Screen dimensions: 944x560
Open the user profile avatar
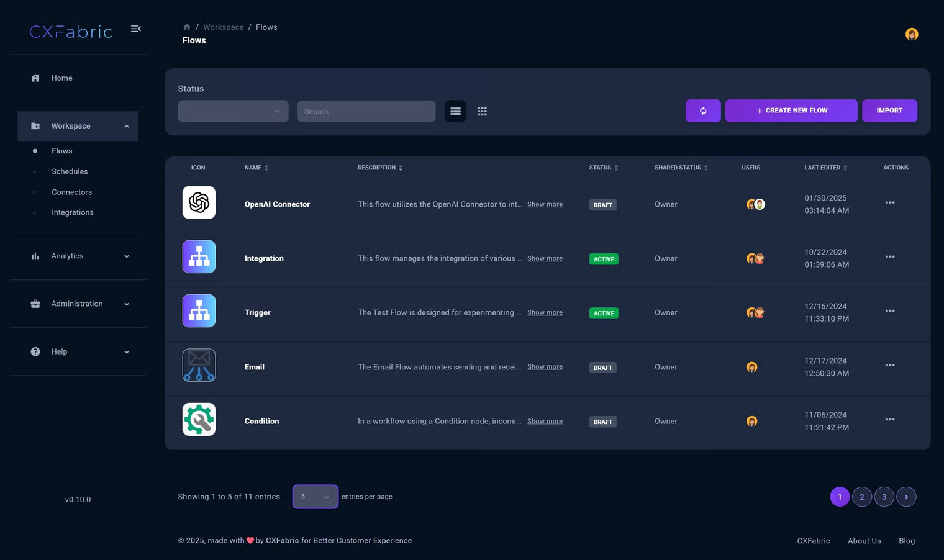(911, 34)
